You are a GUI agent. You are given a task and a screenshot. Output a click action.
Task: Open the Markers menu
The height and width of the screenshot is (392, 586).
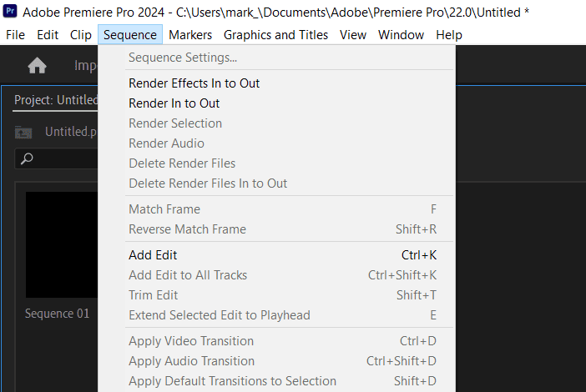190,35
